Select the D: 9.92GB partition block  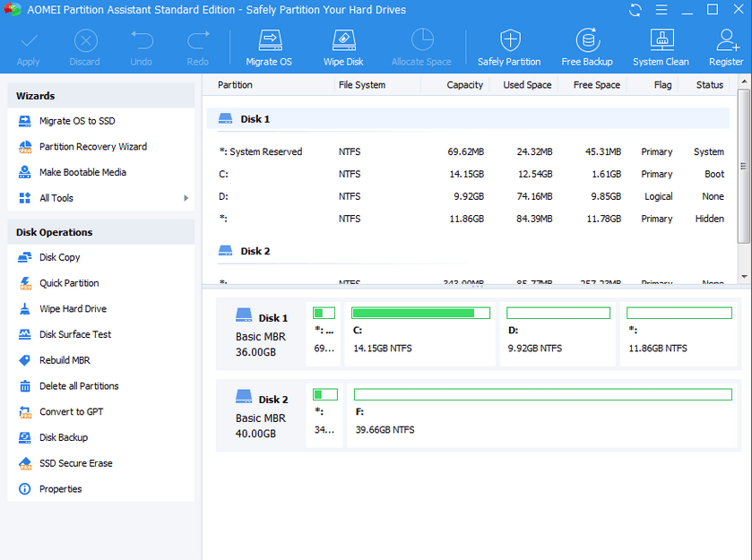click(x=558, y=334)
